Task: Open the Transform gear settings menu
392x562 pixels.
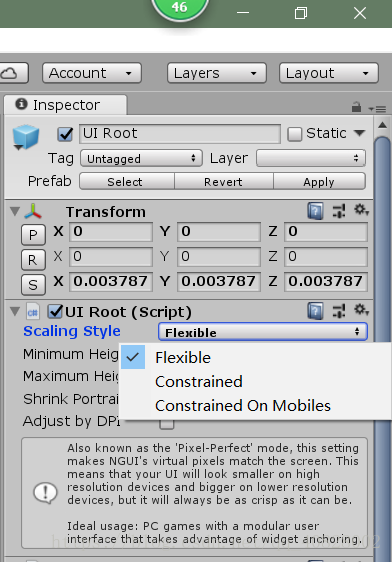Action: point(361,210)
